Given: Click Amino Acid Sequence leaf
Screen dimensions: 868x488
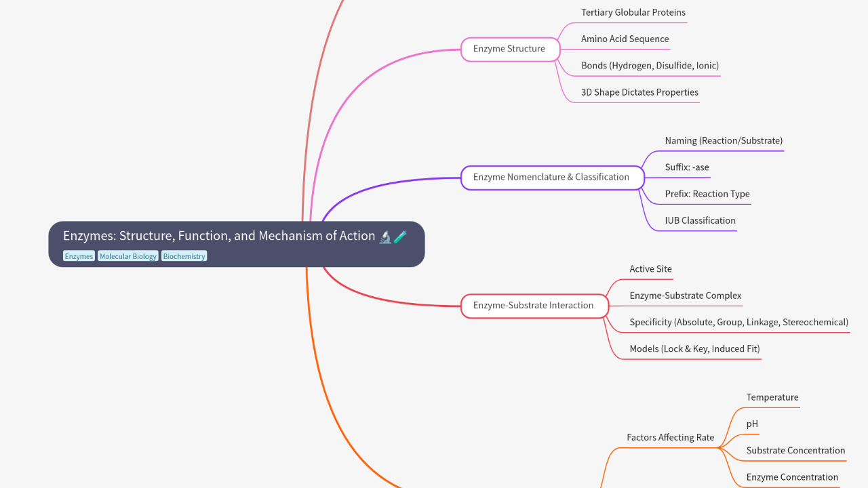Looking at the screenshot, I should click(625, 39).
